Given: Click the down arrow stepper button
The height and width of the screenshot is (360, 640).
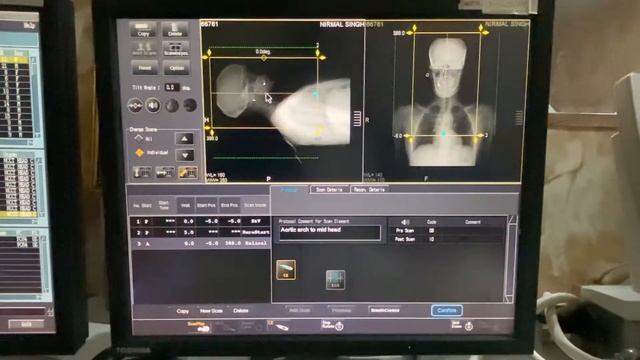Looking at the screenshot, I should pyautogui.click(x=185, y=155).
